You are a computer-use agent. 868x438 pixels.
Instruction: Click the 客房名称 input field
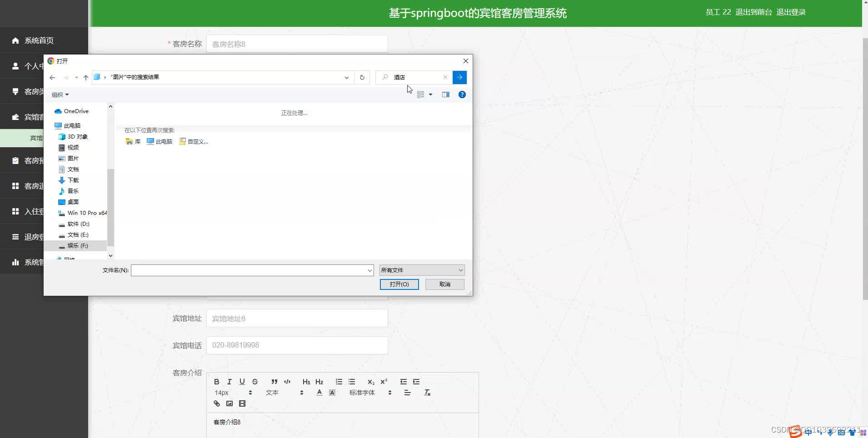point(297,44)
